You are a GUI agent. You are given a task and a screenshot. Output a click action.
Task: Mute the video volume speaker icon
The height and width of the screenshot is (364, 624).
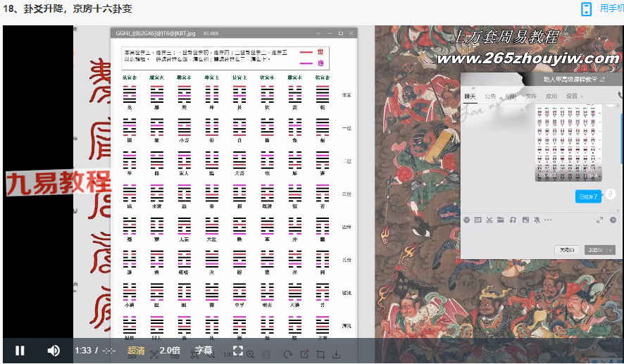(x=54, y=351)
